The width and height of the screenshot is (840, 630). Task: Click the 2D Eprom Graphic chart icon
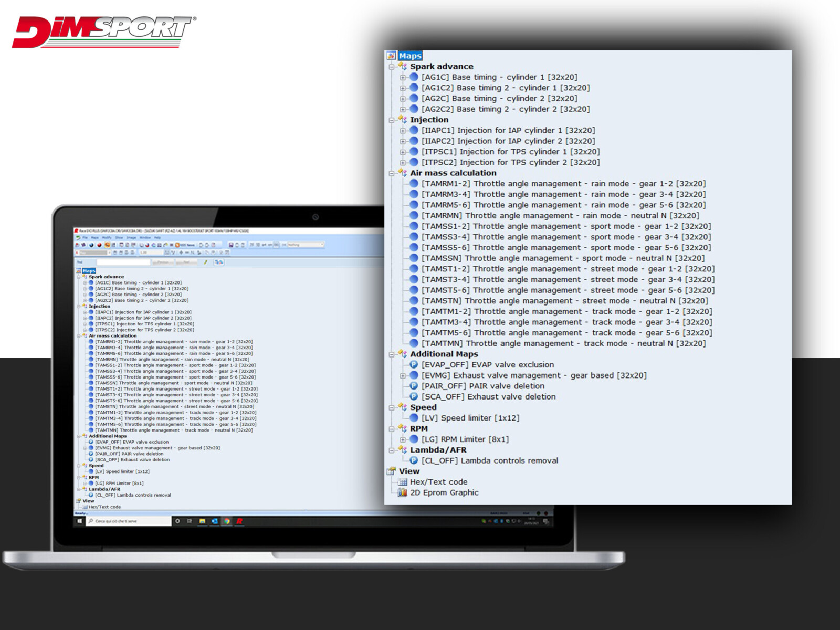tap(403, 492)
